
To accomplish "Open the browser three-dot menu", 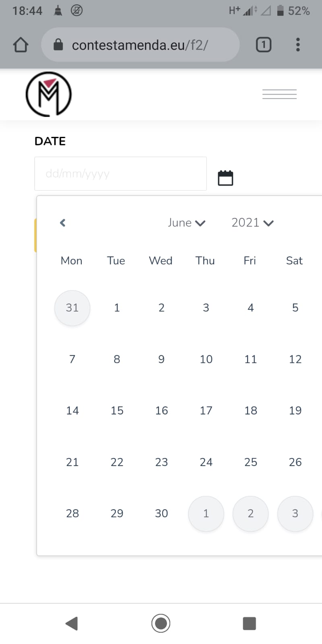I will point(298,45).
